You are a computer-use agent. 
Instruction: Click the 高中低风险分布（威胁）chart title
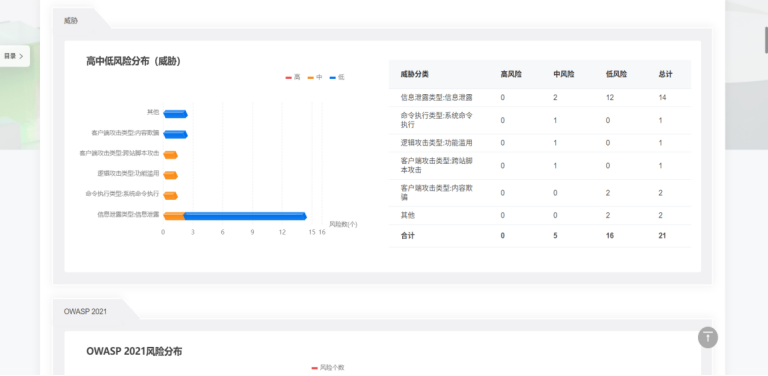point(134,61)
